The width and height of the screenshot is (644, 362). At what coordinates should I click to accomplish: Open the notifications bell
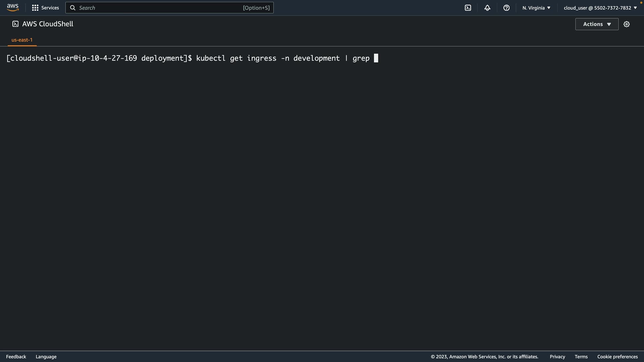(x=487, y=8)
